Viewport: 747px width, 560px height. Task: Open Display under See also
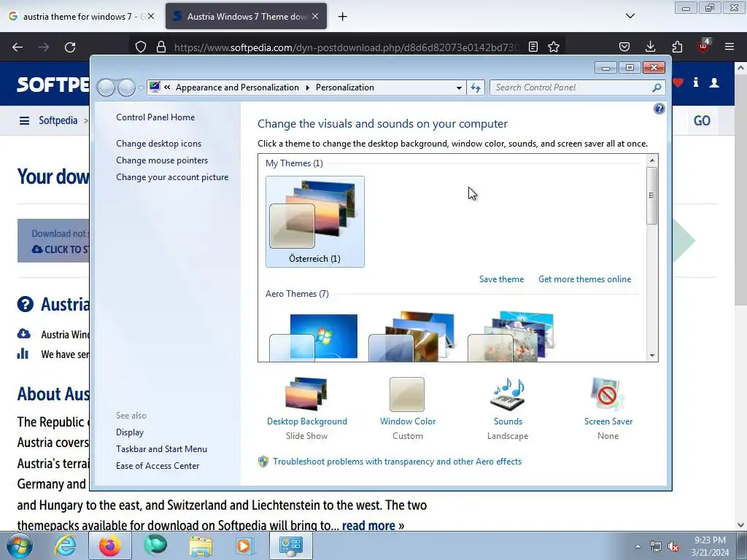pyautogui.click(x=130, y=432)
